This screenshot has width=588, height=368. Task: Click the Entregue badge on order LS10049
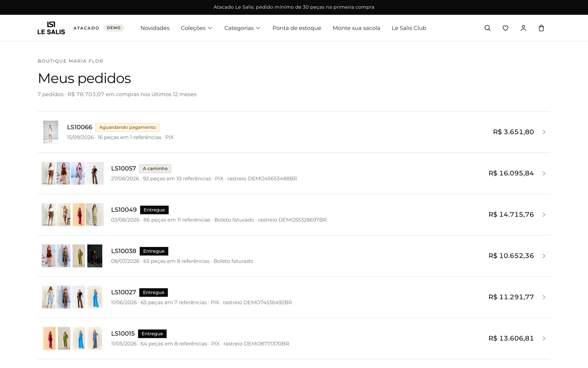[154, 210]
